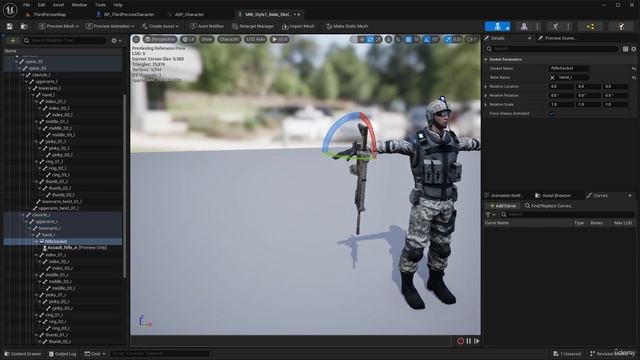
Task: Focus the Skeleton Tree search field
Action: tap(64, 40)
